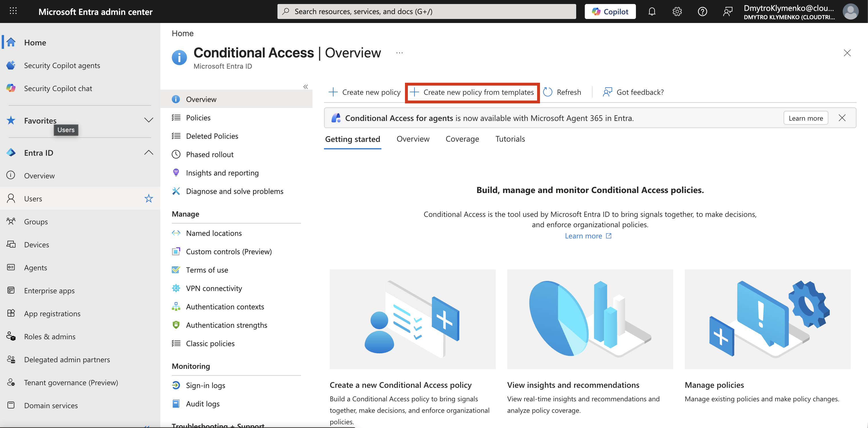Switch to the Coverage tab
Screen dimensions: 868x428
462,139
